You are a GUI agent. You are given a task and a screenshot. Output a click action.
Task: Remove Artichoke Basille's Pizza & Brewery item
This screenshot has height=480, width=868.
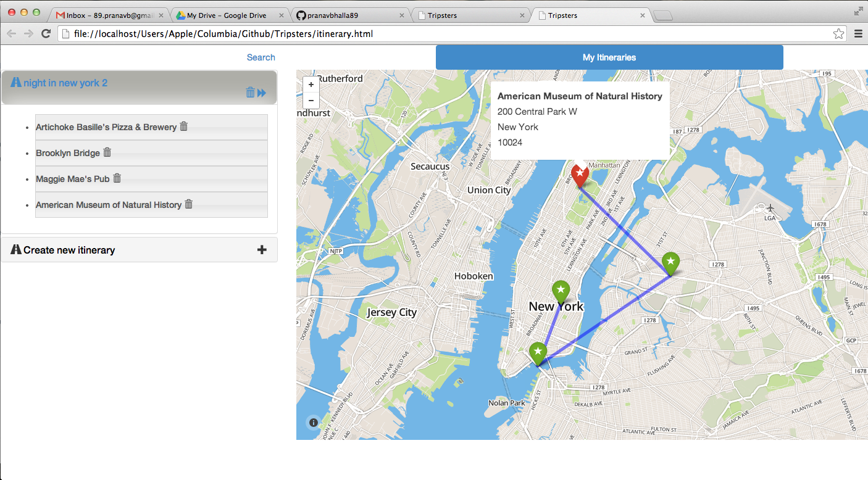click(183, 126)
